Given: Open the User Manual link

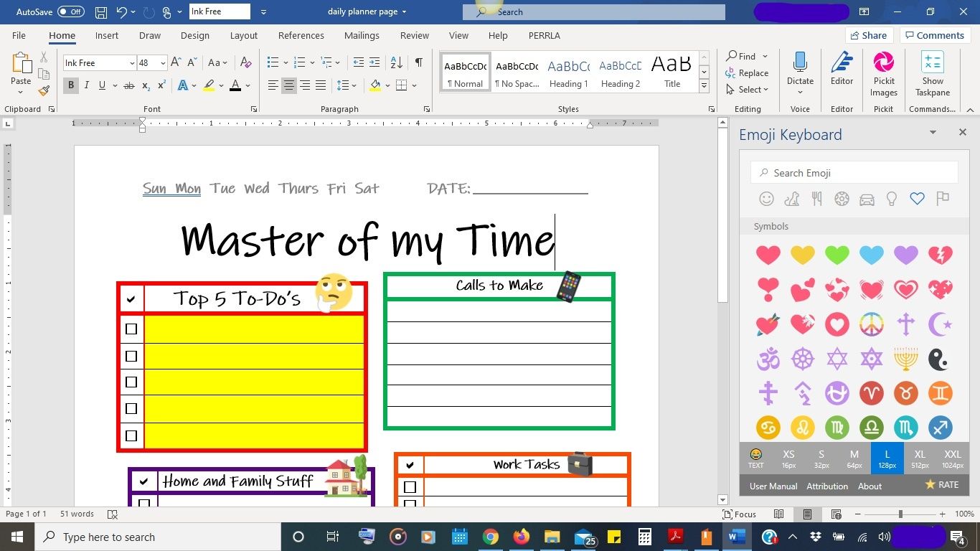Looking at the screenshot, I should tap(773, 486).
